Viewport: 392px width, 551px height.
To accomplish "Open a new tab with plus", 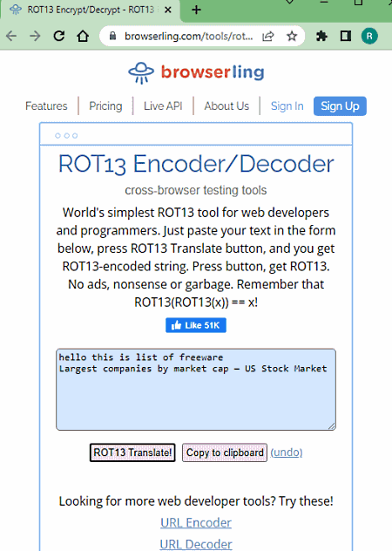I will (196, 10).
